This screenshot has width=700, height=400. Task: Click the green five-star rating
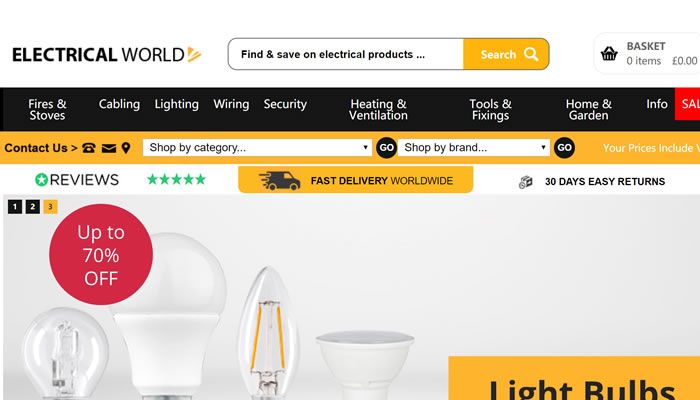click(176, 179)
